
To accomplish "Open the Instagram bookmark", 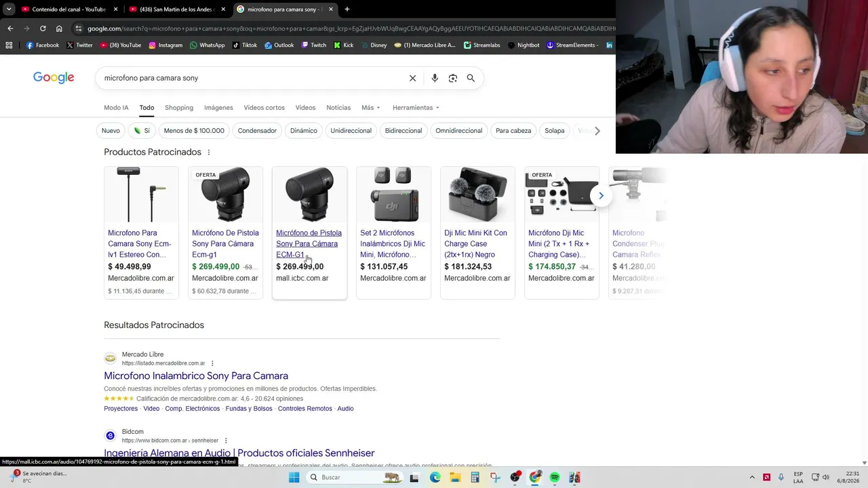I will tap(165, 45).
